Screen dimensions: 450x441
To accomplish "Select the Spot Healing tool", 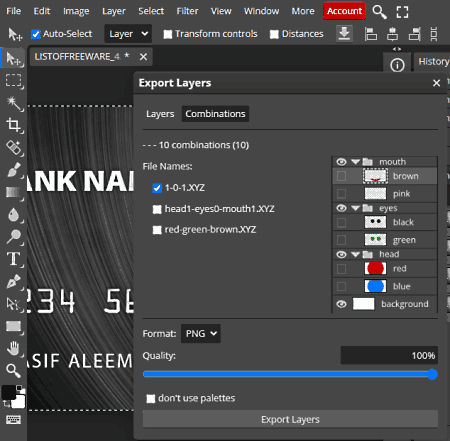I will [13, 147].
